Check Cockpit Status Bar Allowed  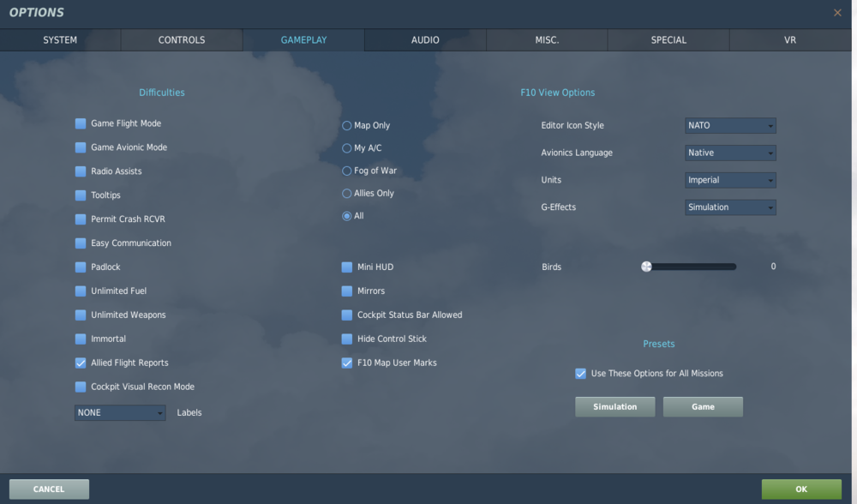click(x=346, y=315)
